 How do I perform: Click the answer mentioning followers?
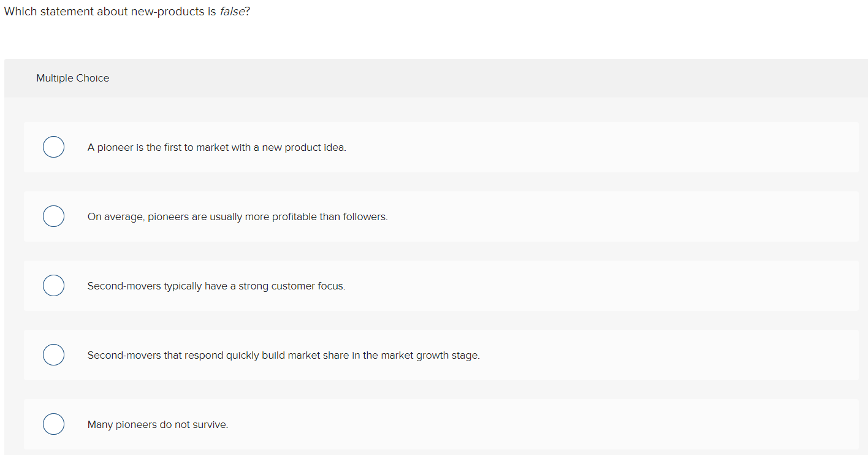237,216
